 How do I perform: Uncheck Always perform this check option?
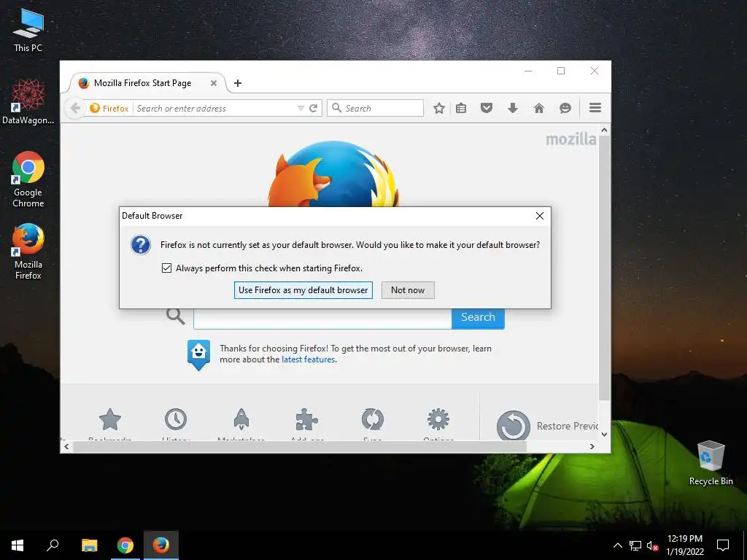click(x=166, y=268)
